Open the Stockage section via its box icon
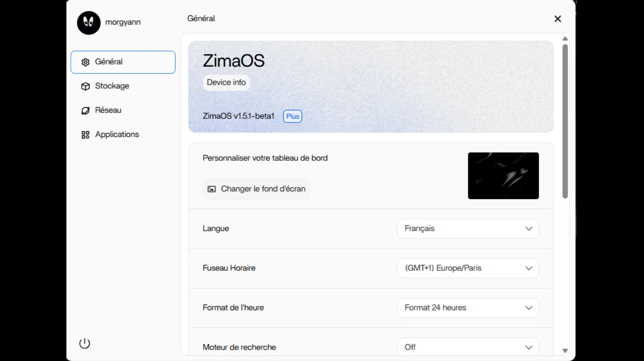This screenshot has height=361, width=644. (85, 86)
